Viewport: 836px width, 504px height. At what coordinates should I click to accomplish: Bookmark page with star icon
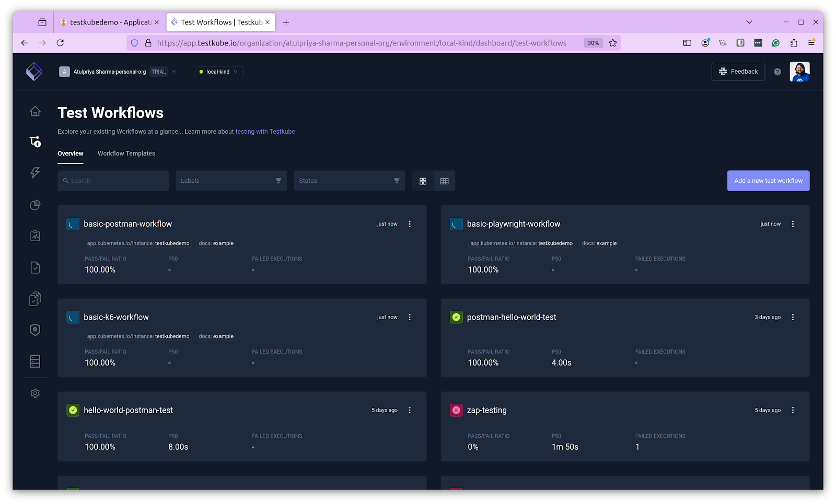[x=613, y=43]
